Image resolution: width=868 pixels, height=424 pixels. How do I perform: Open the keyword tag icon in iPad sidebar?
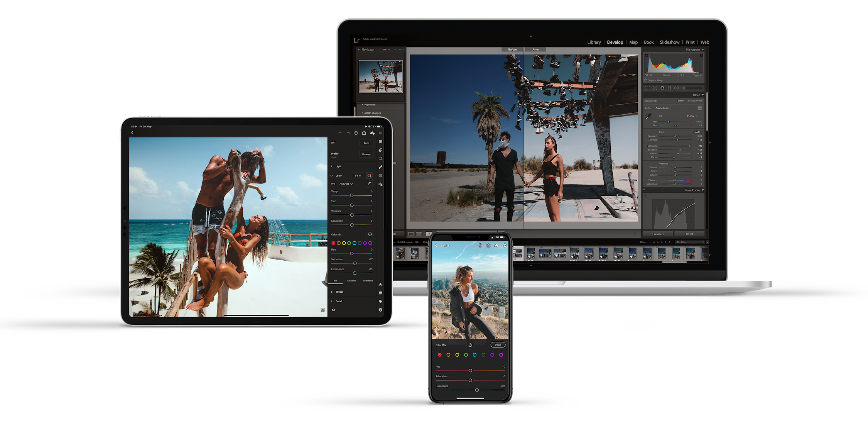tap(380, 301)
